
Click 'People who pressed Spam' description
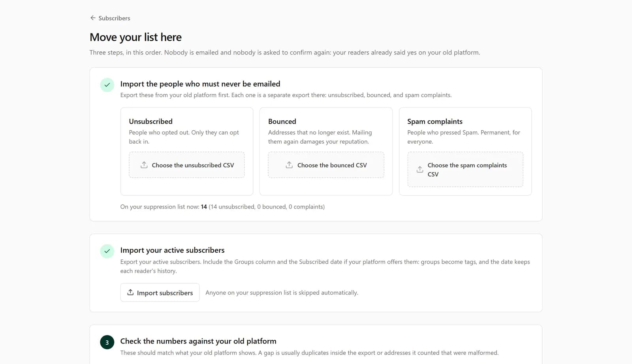[464, 137]
